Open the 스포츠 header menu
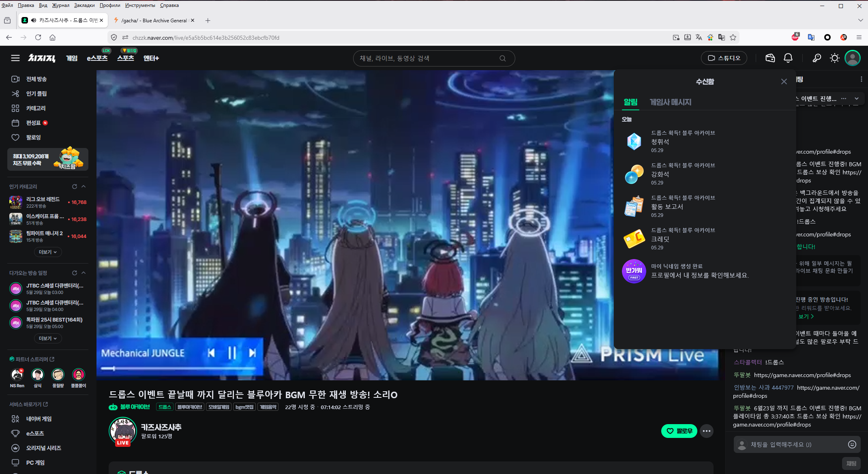 pos(126,58)
